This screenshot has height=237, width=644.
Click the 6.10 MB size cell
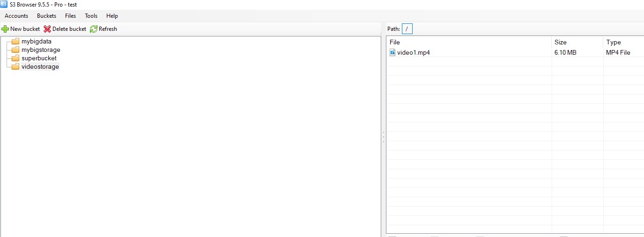click(565, 52)
